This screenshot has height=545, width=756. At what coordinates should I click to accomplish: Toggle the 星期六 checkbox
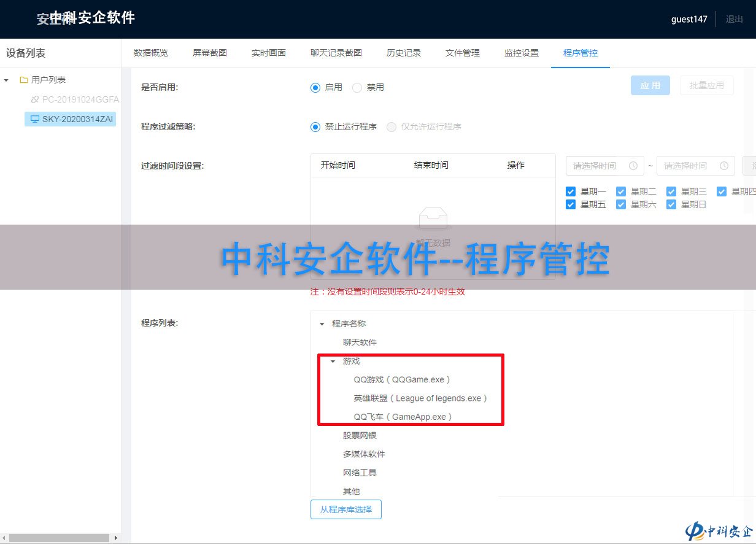click(x=621, y=204)
